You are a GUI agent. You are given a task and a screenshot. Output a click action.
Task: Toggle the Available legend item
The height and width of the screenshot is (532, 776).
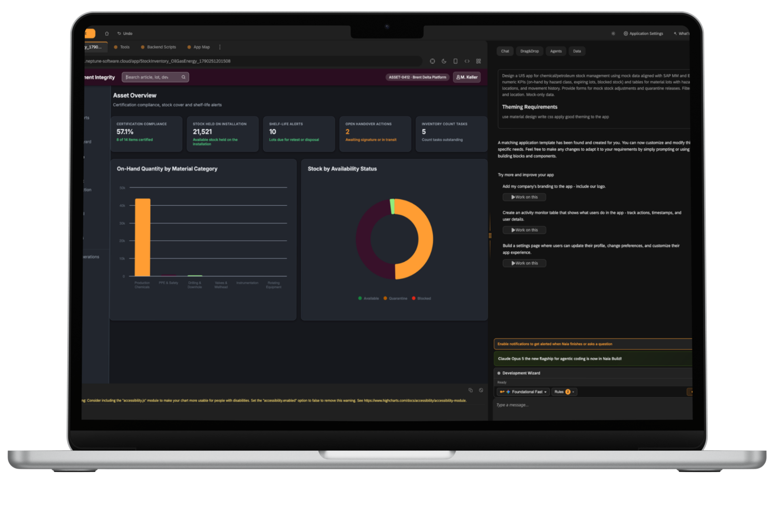pyautogui.click(x=369, y=299)
